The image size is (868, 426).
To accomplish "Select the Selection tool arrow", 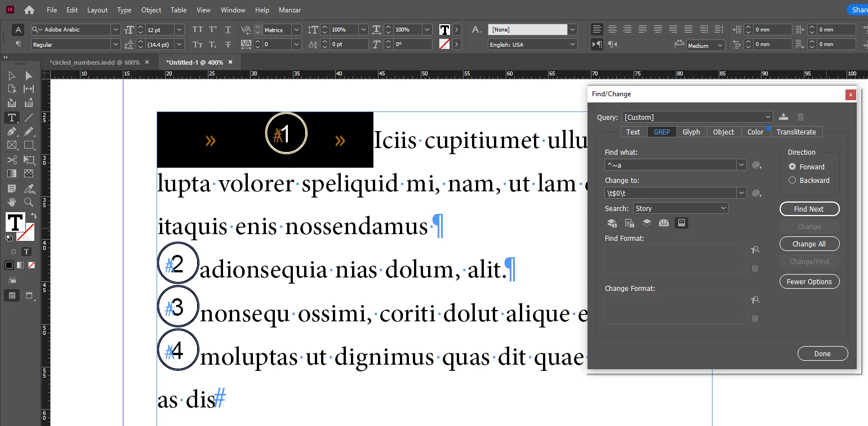I will click(x=11, y=76).
